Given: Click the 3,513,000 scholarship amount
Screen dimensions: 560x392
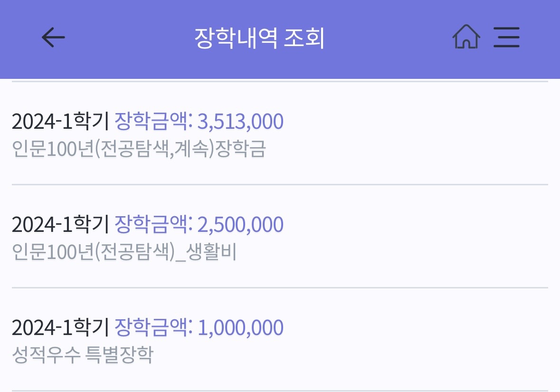Looking at the screenshot, I should click(240, 122).
